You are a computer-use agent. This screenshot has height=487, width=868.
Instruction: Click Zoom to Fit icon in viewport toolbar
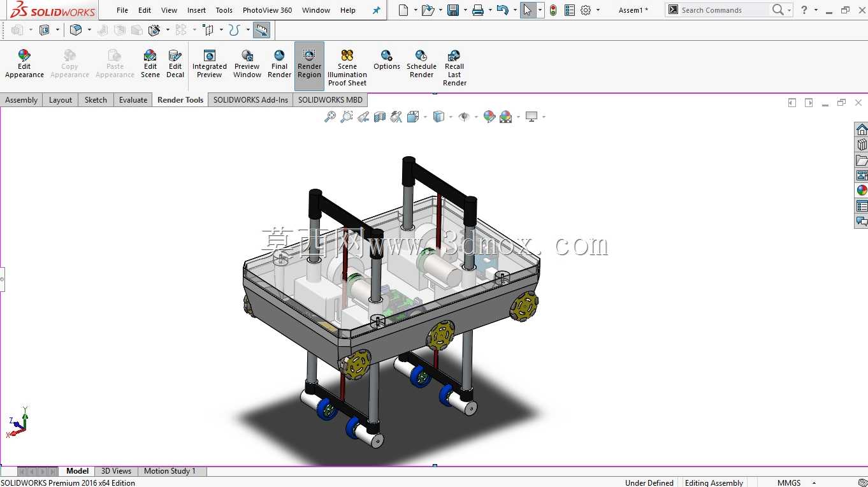(330, 117)
